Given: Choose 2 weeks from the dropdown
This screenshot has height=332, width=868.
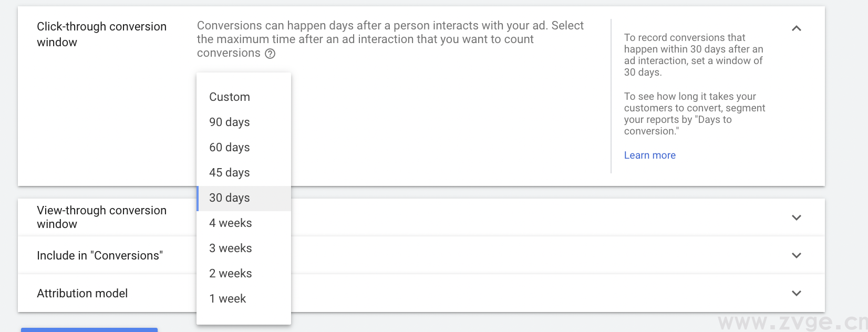Looking at the screenshot, I should click(231, 274).
